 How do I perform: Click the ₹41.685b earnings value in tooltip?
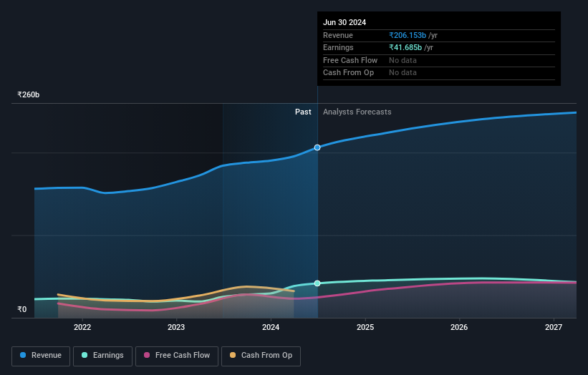[405, 47]
